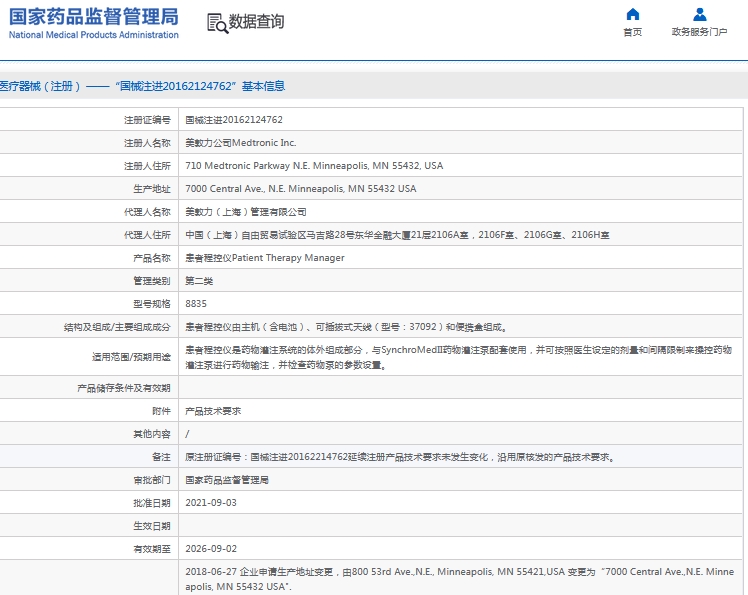Screen dimensions: 748x595
Task: Click the 适用范围/预期用途 label
Action: [x=131, y=357]
